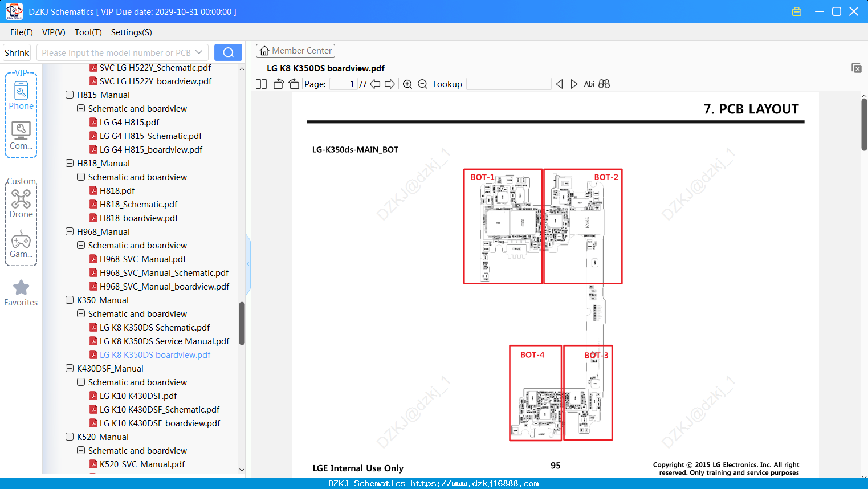Open the VIP(V) menu
Image resolution: width=868 pixels, height=489 pixels.
[x=54, y=32]
